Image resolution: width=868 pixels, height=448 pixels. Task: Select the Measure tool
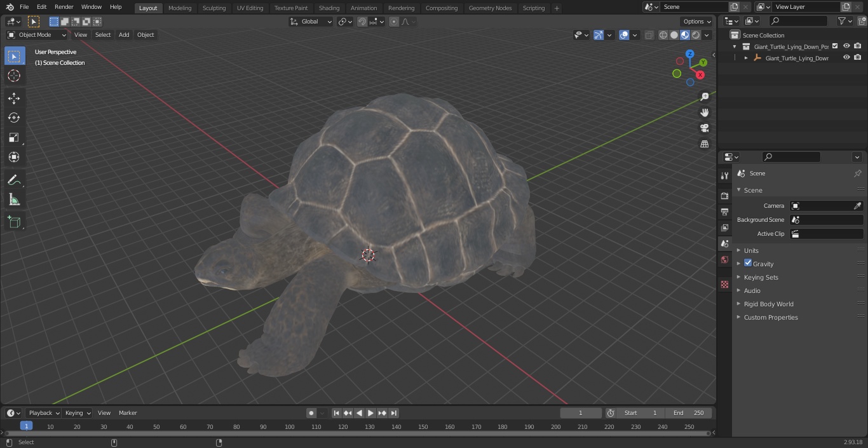pos(14,200)
